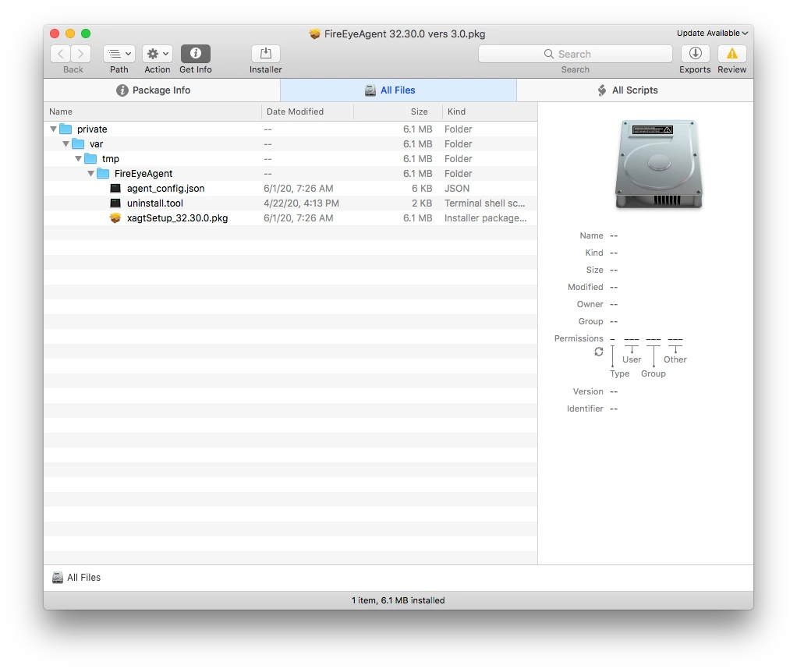Screen dimensions: 797x672
Task: Select the uninstall.tool row name
Action: click(155, 203)
